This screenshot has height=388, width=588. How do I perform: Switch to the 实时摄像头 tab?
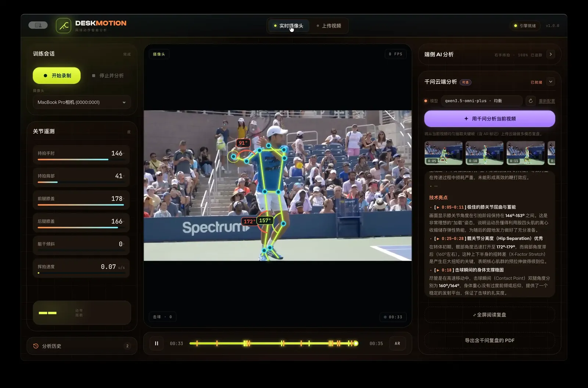click(288, 26)
